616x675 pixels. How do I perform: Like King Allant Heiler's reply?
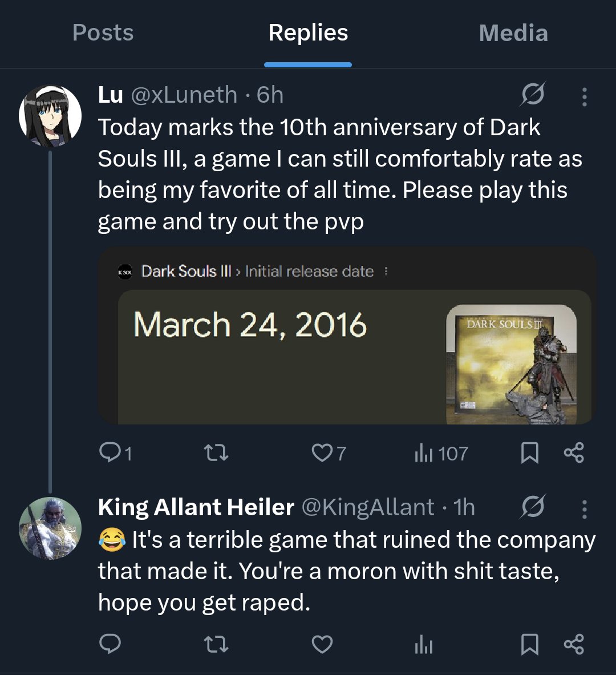322,645
